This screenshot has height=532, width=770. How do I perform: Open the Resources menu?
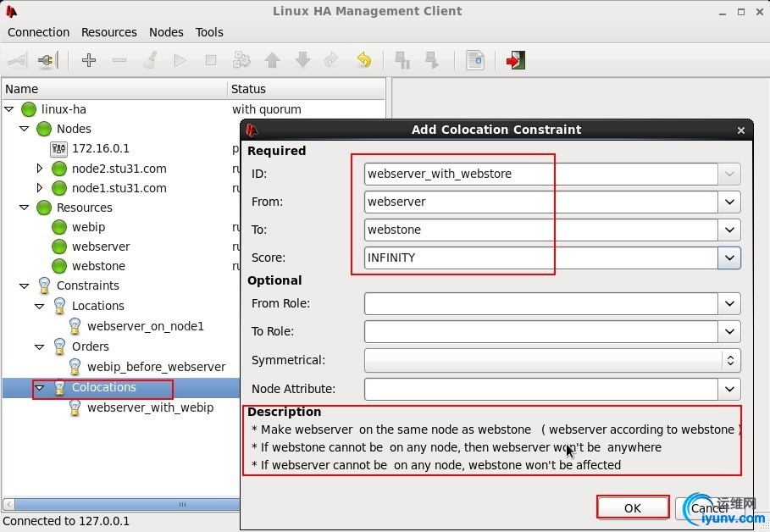(x=108, y=32)
